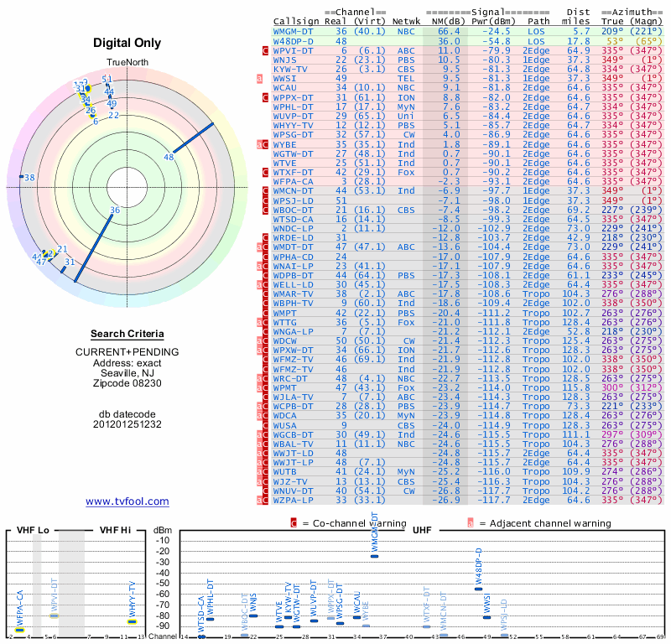Click the WMGM-DT signal bar in UHF chart
The image size is (671, 644).
374,556
